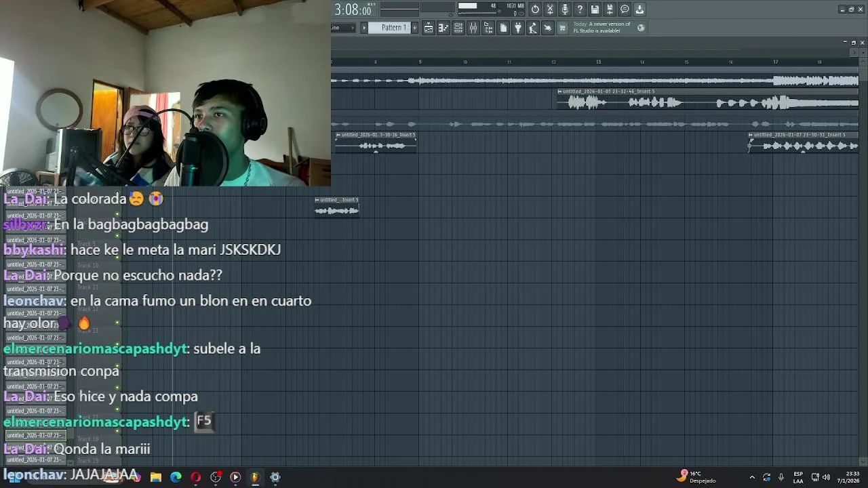Open clip menu of untitled 23-32-46_Insert 5

tap(560, 91)
